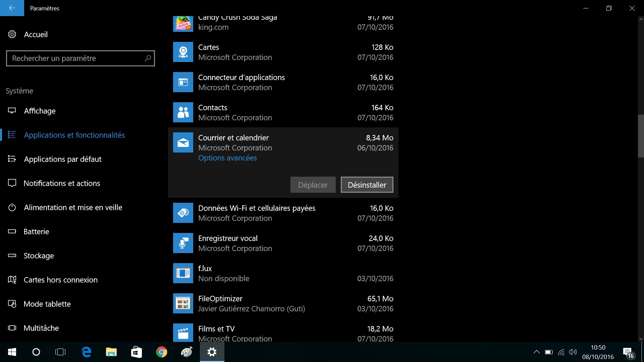The height and width of the screenshot is (362, 644).
Task: Click the app list scrollbar thumb
Action: [641, 136]
